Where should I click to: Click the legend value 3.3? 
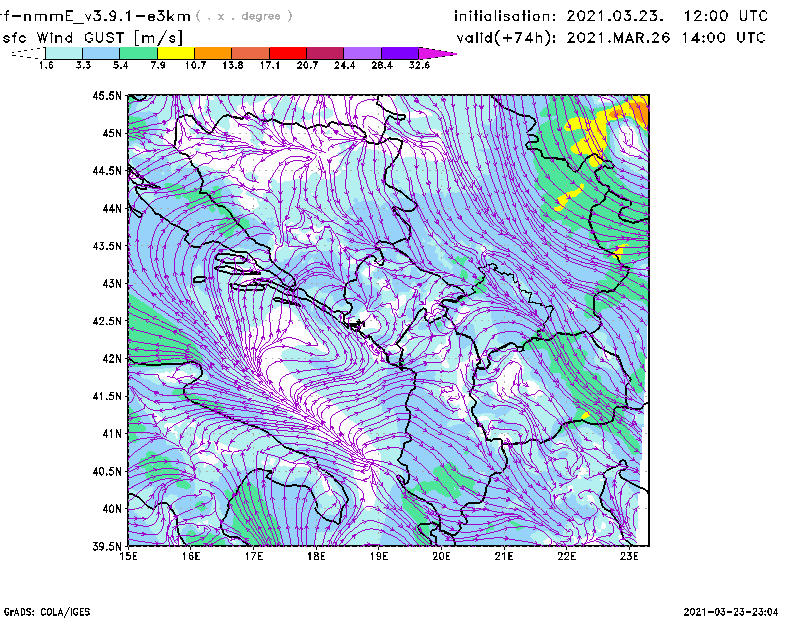pyautogui.click(x=83, y=65)
